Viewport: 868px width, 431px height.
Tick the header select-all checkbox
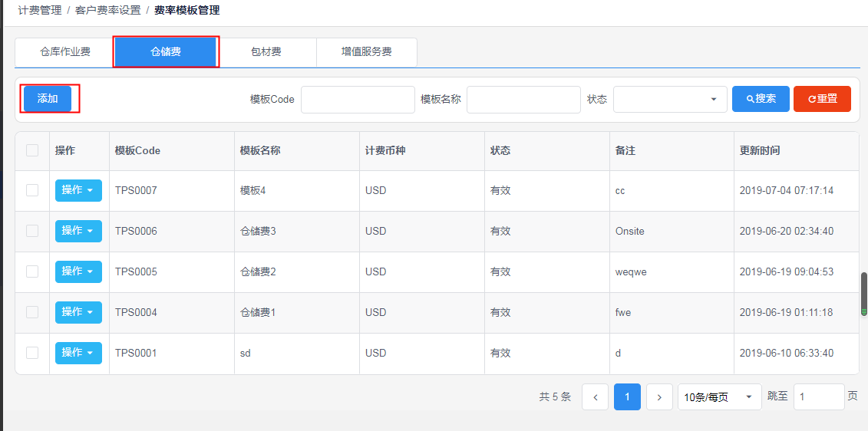tap(32, 150)
